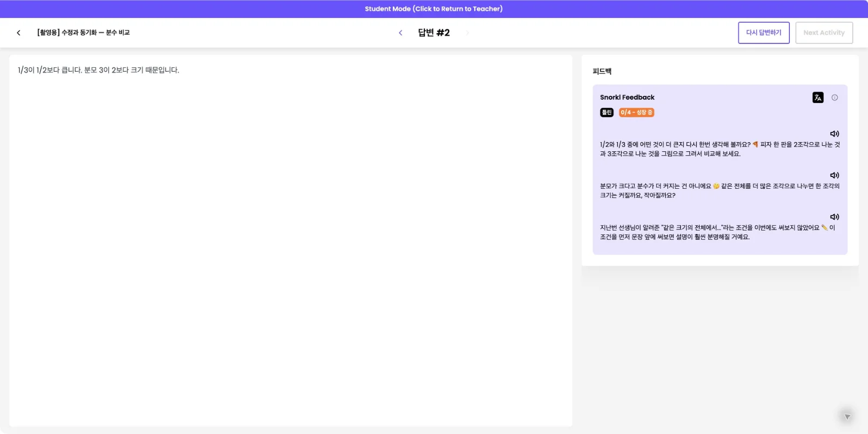
Task: Play audio for the pizza comparison feedback
Action: point(834,133)
